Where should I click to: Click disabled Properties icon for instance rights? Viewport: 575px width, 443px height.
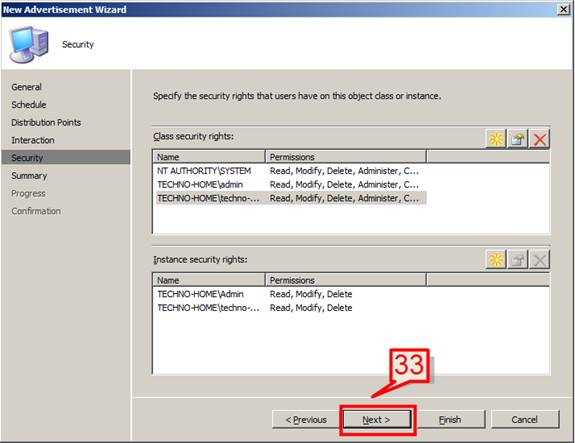[x=517, y=260]
